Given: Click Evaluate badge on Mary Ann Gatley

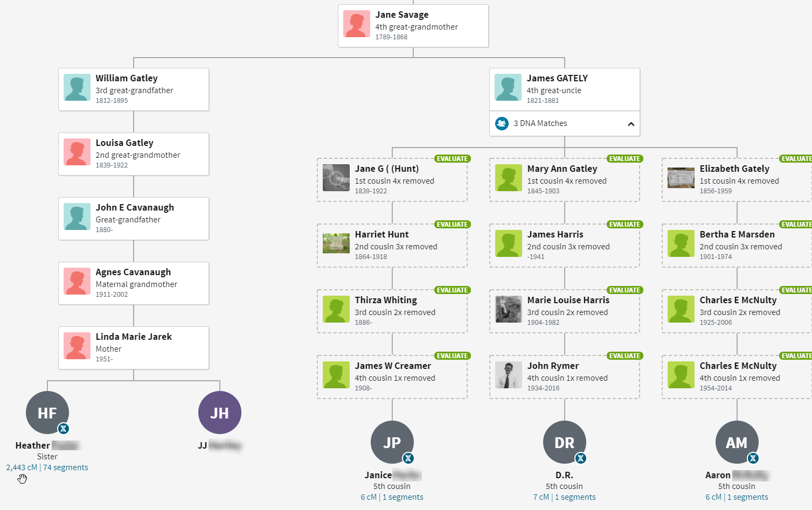Looking at the screenshot, I should tap(624, 159).
